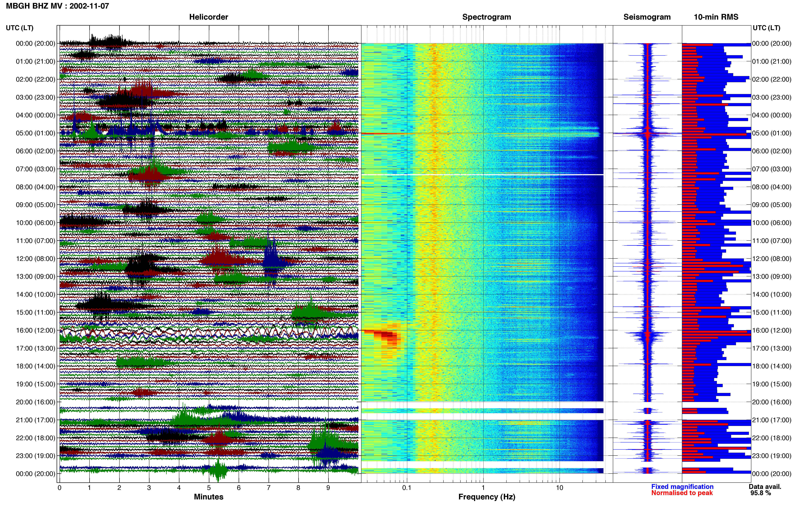812x508 pixels.
Task: Click the 'Minutes' axis label
Action: [208, 497]
